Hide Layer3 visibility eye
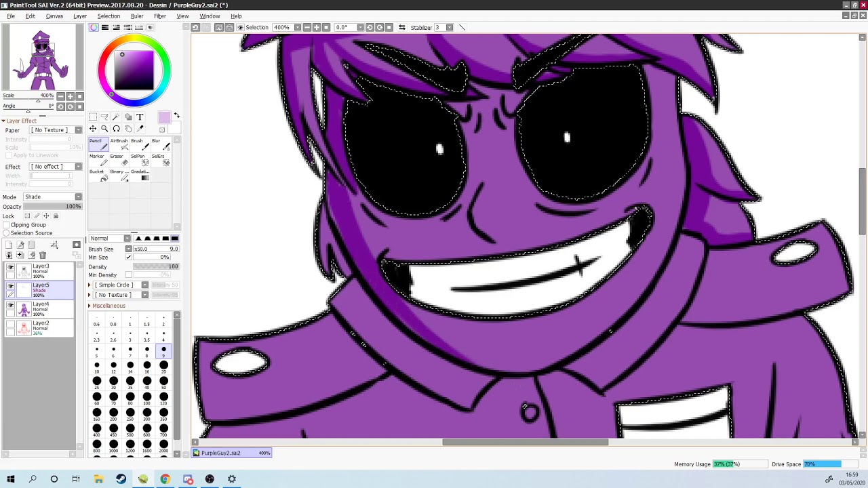The image size is (868, 488). coord(10,268)
